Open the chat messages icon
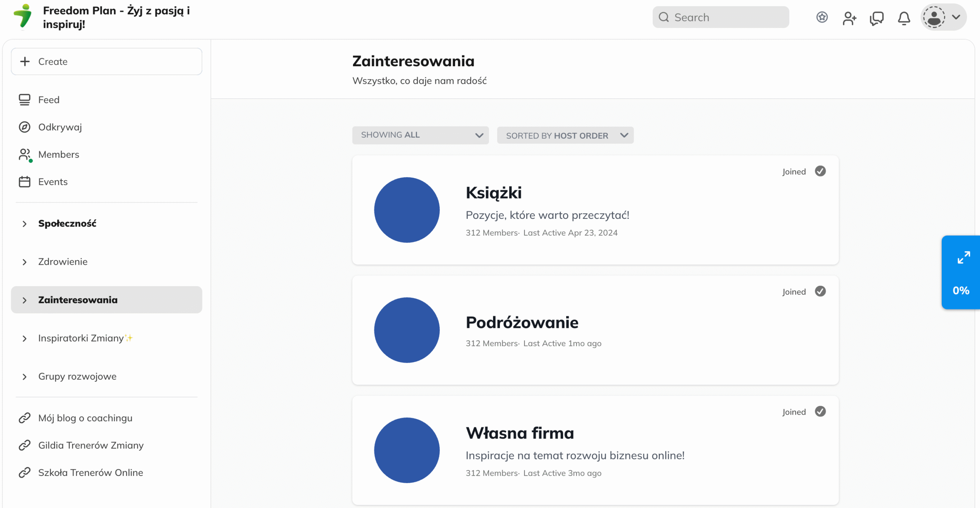 point(877,17)
